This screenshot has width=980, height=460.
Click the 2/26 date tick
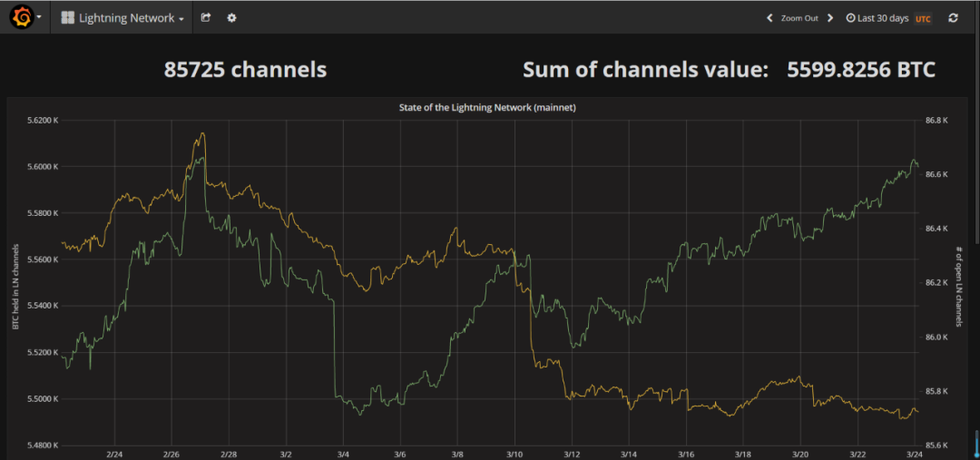tap(171, 455)
